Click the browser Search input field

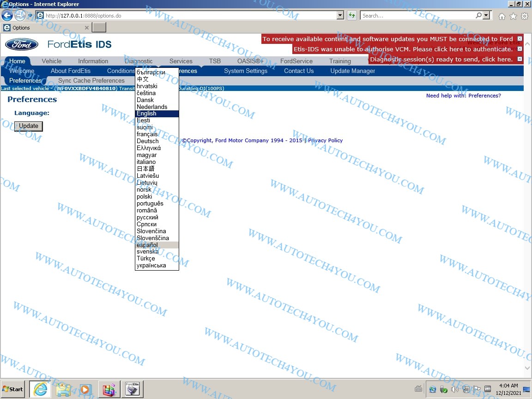(x=418, y=15)
